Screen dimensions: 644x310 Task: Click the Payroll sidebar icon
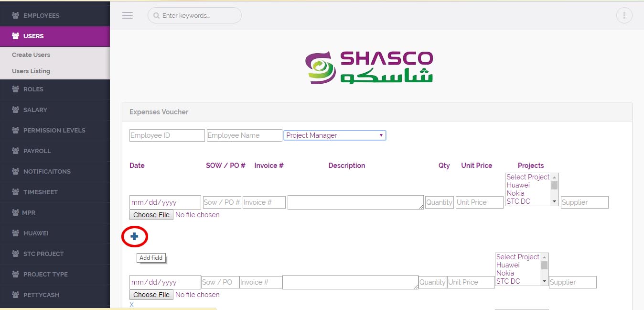pos(15,151)
